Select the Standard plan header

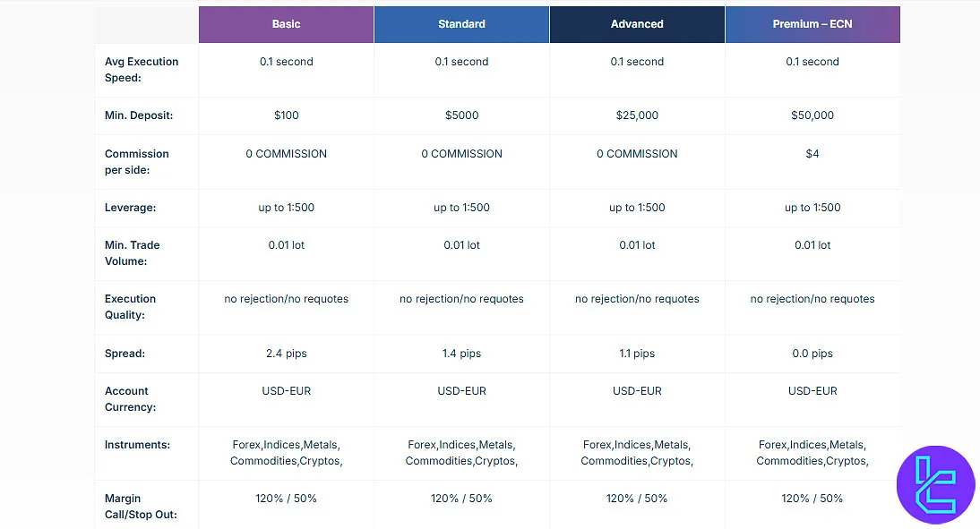coord(461,24)
